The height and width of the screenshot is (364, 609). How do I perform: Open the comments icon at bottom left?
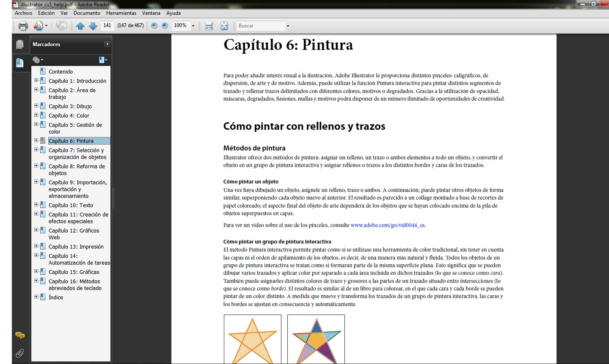pyautogui.click(x=19, y=335)
